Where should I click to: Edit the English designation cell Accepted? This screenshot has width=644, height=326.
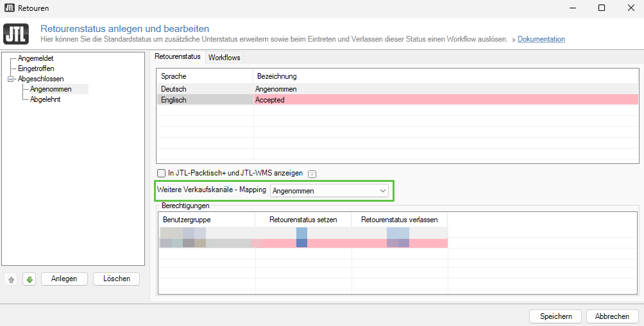[x=446, y=100]
